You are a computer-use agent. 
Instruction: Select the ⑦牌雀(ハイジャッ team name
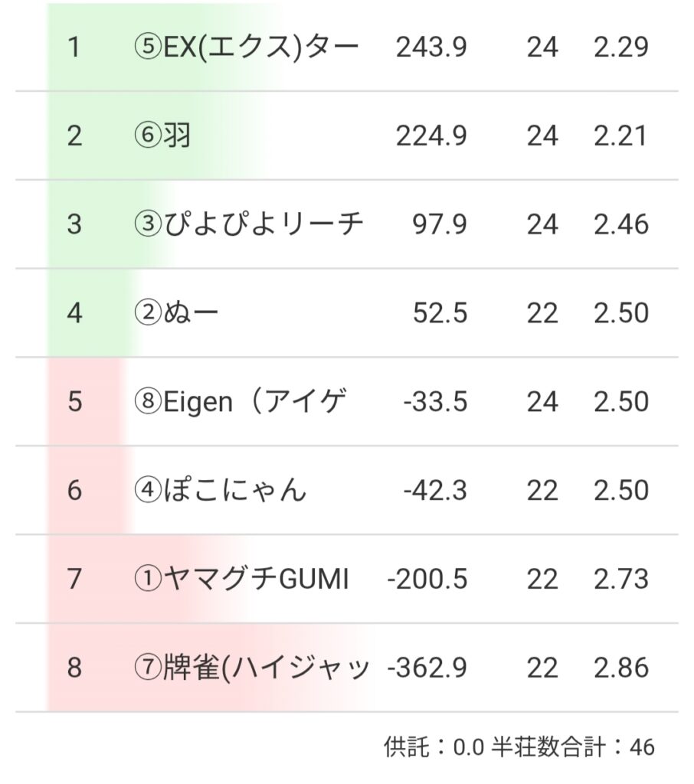pos(250,668)
